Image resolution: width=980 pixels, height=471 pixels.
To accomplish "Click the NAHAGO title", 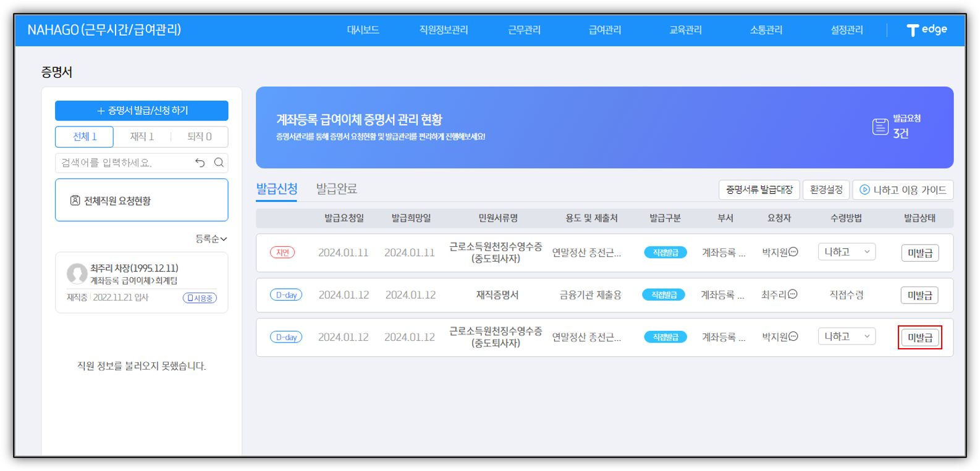I will (104, 30).
